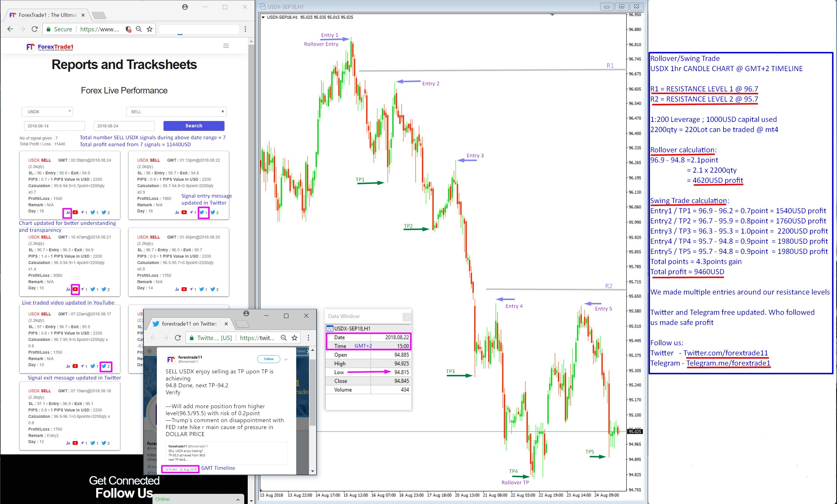Image resolution: width=837 pixels, height=504 pixels.
Task: Open the YouTube icon on the Day 18 card
Action: coord(76,212)
